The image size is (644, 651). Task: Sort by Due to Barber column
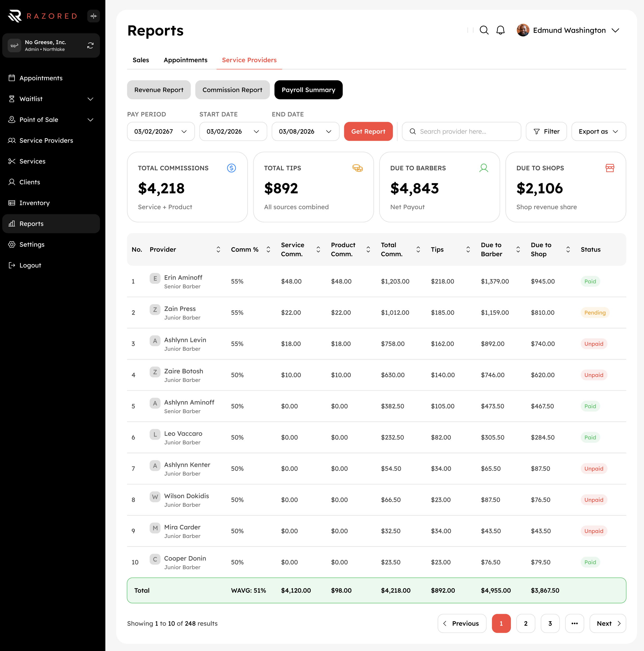[x=518, y=250]
